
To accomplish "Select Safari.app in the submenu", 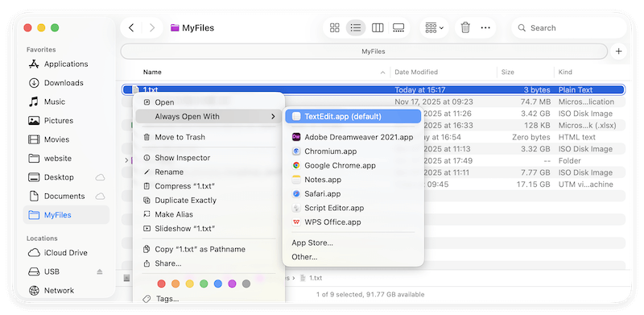I will click(x=353, y=194).
